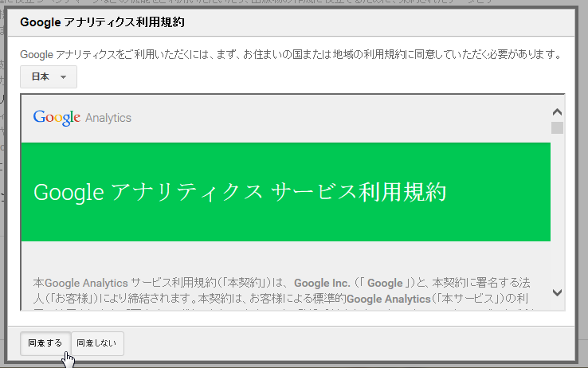Click the instruction sentence above the country dropdown

pos(291,55)
